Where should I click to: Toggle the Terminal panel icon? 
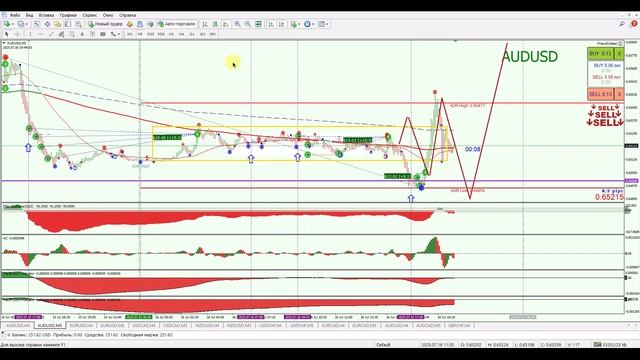click(x=68, y=24)
